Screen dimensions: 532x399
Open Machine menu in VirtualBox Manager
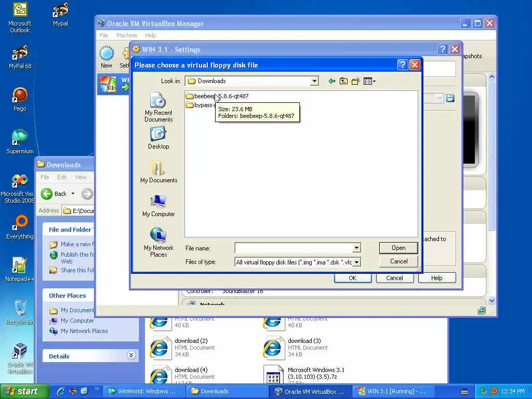click(126, 35)
